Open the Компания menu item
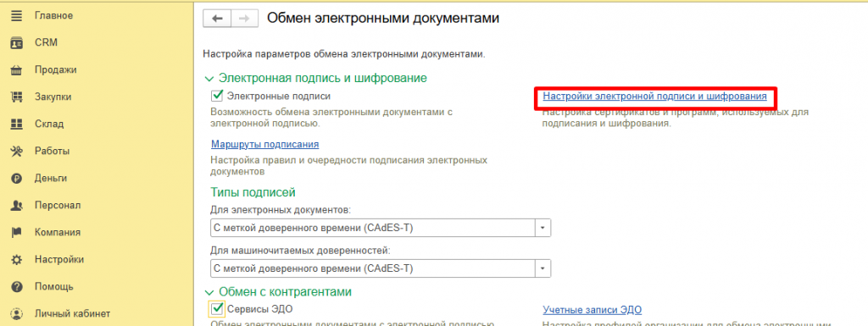Viewport: 868px width, 326px height. (58, 233)
